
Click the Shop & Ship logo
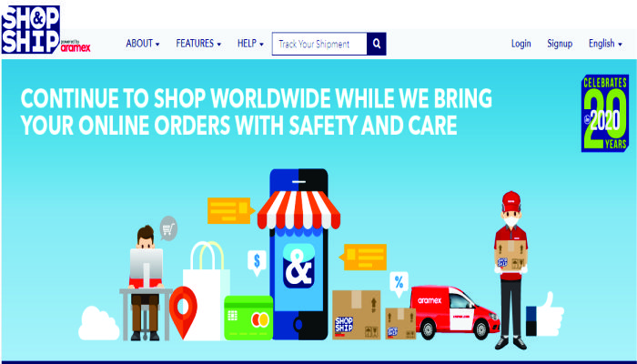[45, 30]
